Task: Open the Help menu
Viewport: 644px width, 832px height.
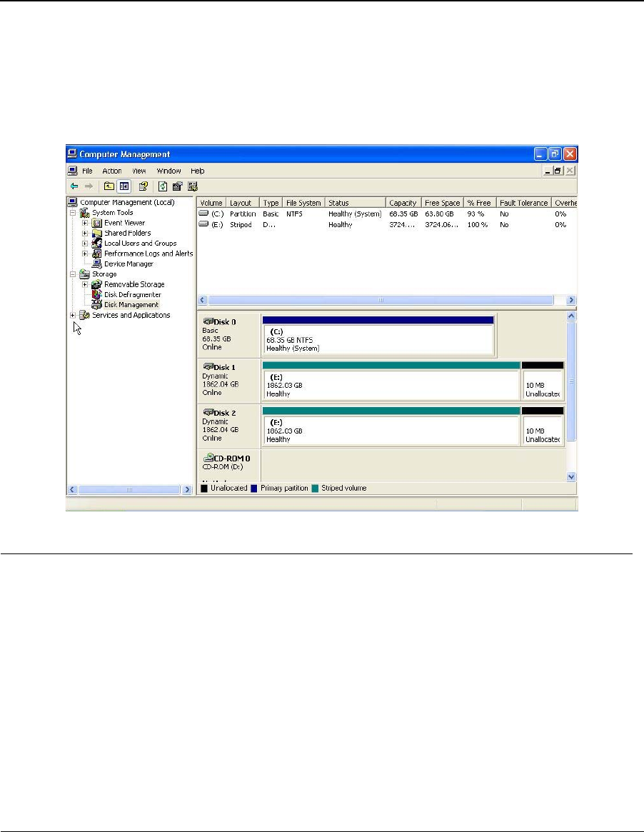Action: (197, 171)
